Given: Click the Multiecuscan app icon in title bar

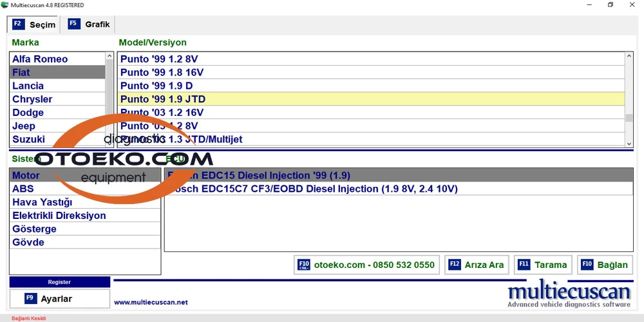Looking at the screenshot, I should tap(5, 5).
